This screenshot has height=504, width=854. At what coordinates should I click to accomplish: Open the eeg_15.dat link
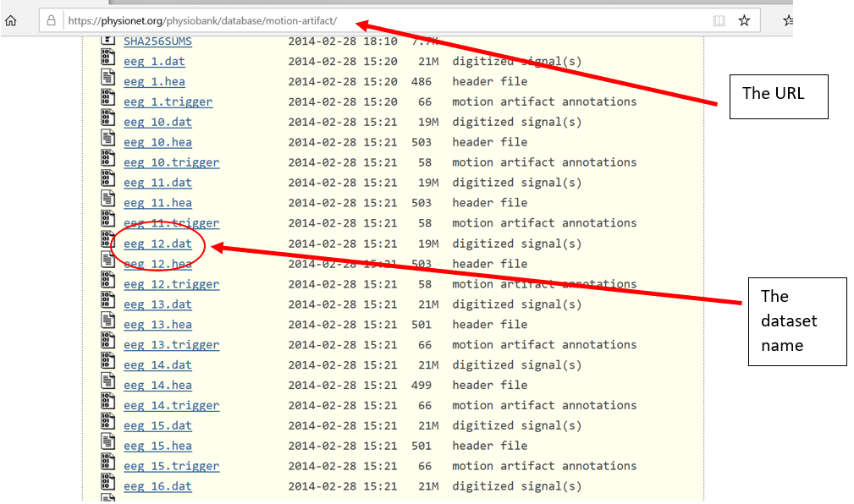[x=157, y=425]
